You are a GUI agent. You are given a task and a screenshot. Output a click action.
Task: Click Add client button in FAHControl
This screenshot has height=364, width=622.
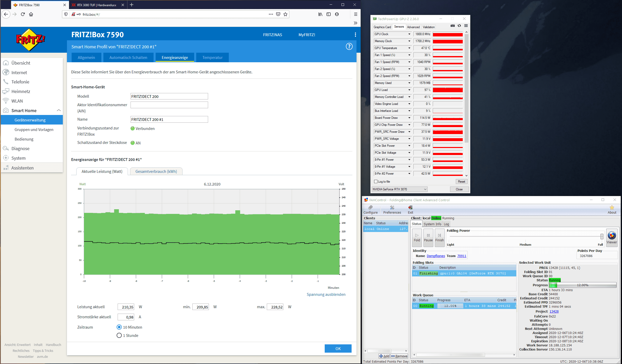click(x=384, y=356)
